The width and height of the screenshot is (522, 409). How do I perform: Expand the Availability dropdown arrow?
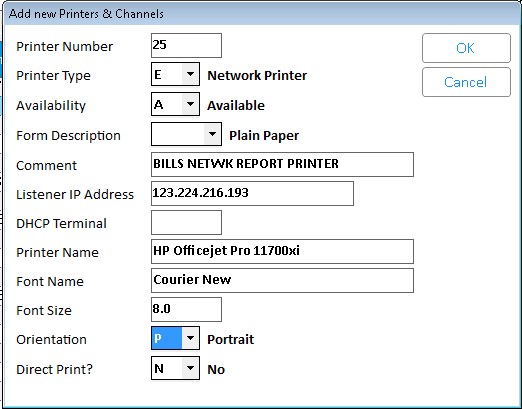click(x=190, y=104)
